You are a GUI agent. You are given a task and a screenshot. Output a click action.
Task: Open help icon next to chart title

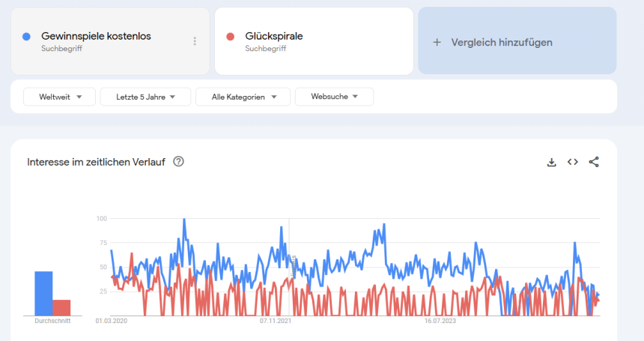click(178, 161)
